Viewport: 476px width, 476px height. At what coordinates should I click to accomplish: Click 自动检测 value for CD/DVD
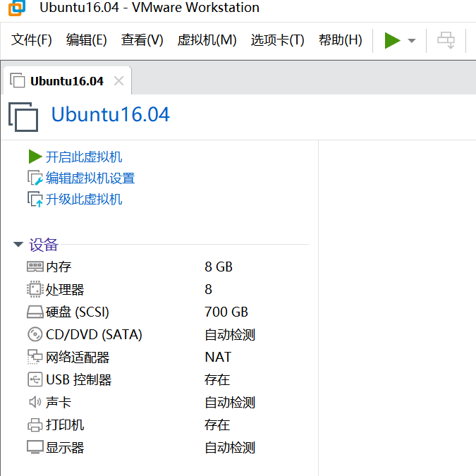(x=230, y=334)
